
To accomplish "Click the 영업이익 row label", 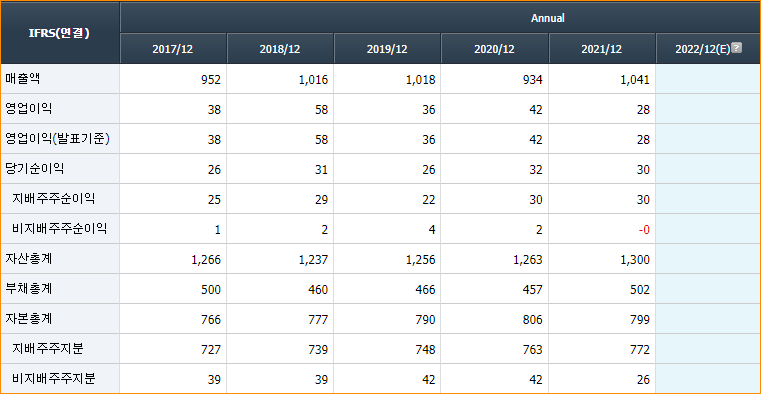I will click(29, 109).
